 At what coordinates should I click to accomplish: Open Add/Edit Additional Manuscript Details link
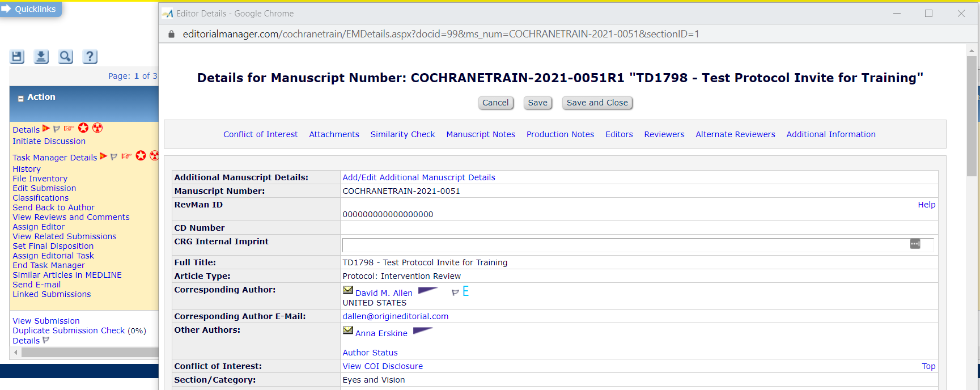pos(418,177)
